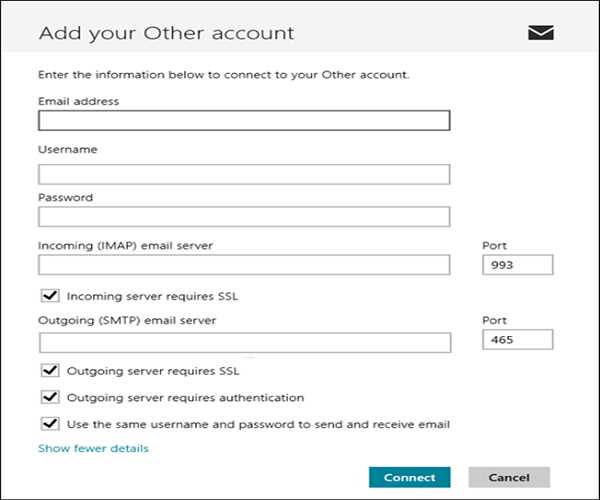The width and height of the screenshot is (600, 500).
Task: Click the Outgoing (SMTP) email server field
Action: (x=244, y=342)
